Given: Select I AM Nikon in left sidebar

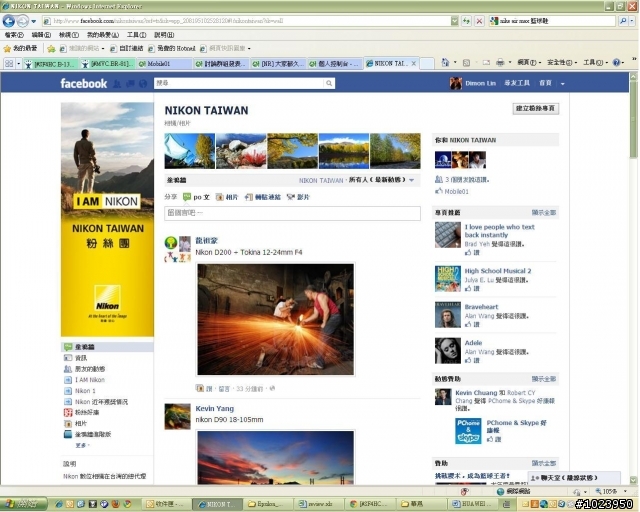Looking at the screenshot, I should coord(90,380).
